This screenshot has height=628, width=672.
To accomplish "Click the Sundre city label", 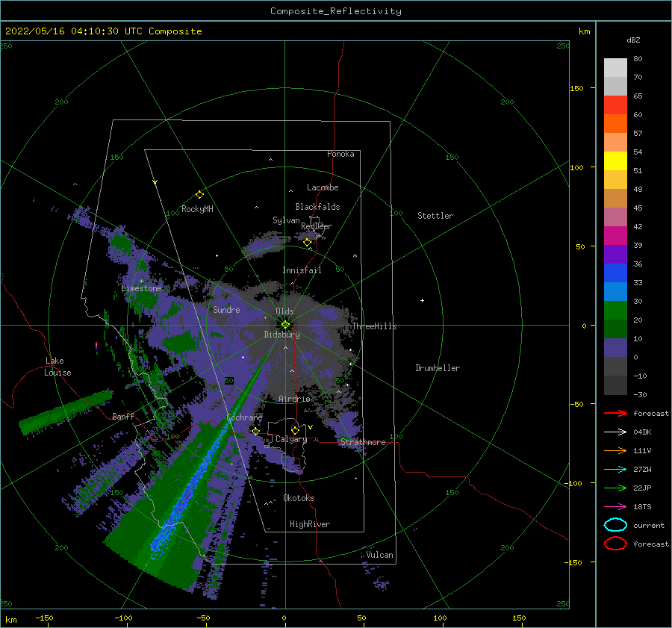I will tap(226, 309).
